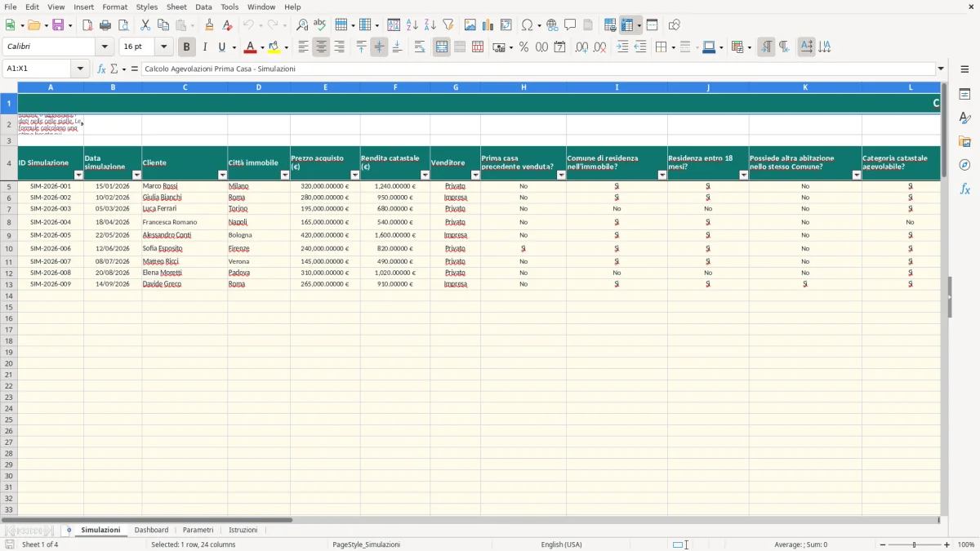Click PageStyle_Simulazioni in status bar
The height and width of the screenshot is (551, 980).
(366, 544)
